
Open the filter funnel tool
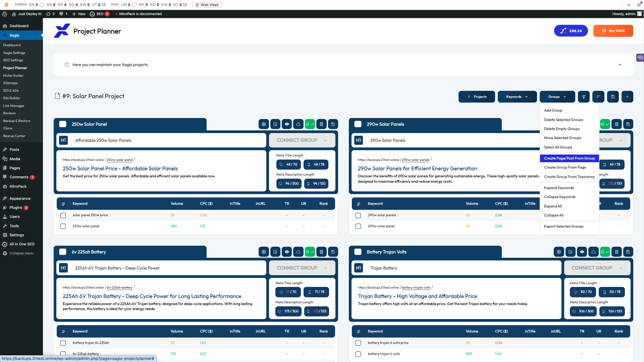click(x=584, y=97)
